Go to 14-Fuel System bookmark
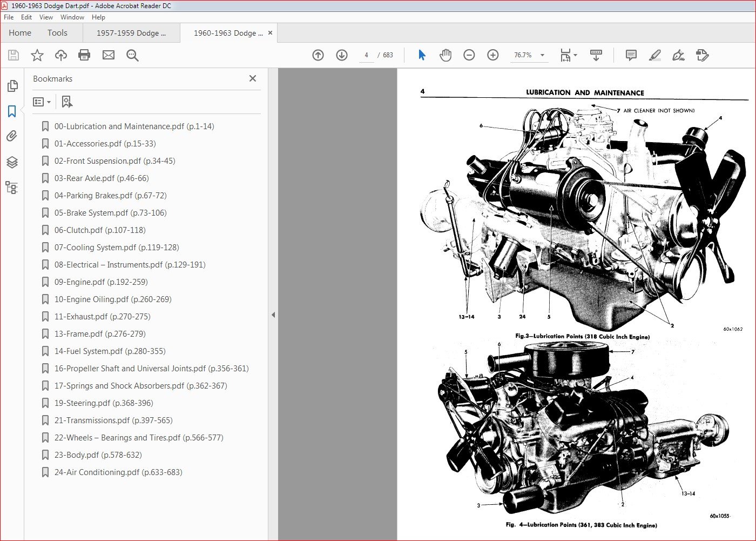Image resolution: width=756 pixels, height=541 pixels. click(x=110, y=351)
